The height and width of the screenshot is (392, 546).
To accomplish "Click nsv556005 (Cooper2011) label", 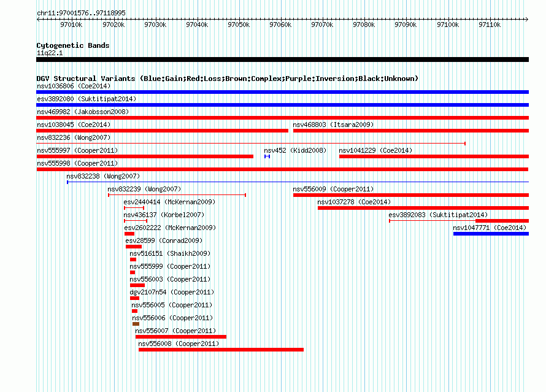I will (172, 305).
